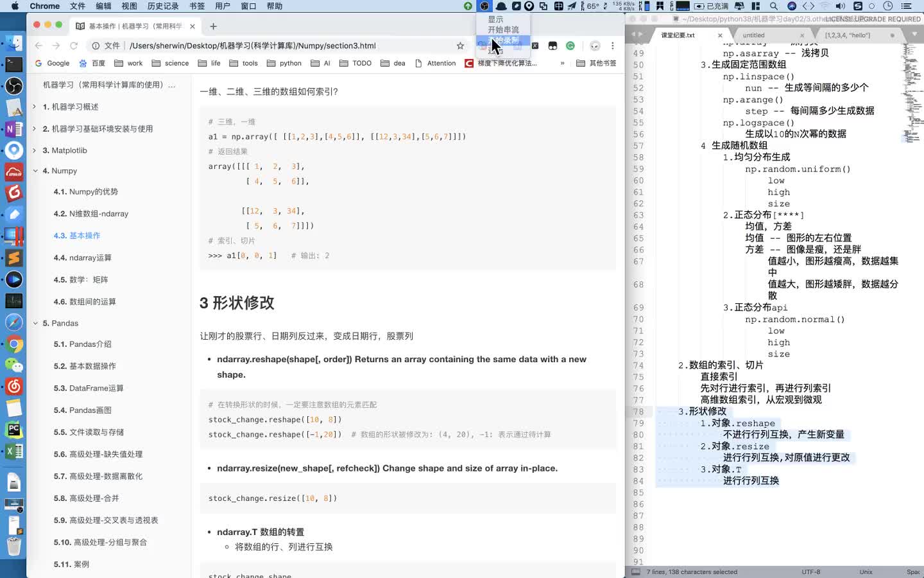Open Siri from the menu bar

click(792, 6)
